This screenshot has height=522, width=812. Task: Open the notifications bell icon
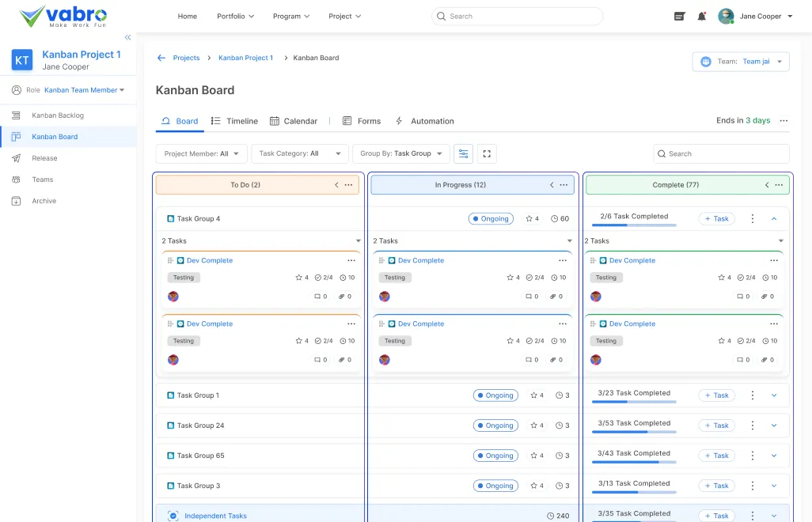(x=701, y=16)
